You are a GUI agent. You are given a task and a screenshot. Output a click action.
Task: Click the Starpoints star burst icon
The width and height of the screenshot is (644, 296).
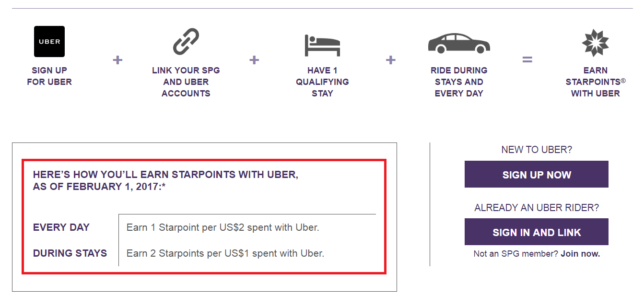click(x=595, y=43)
